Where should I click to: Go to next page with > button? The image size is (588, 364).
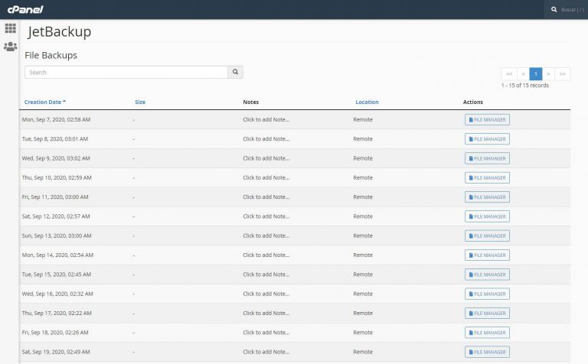click(549, 73)
